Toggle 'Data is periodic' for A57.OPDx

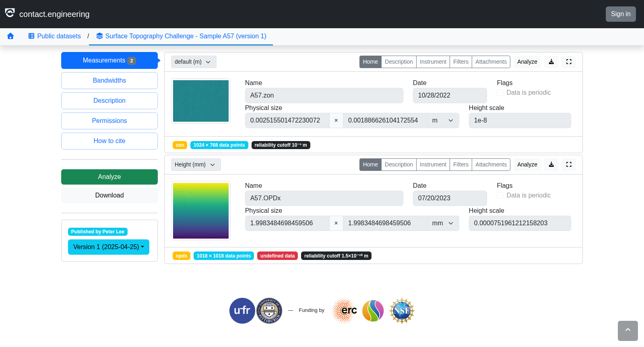pyautogui.click(x=500, y=195)
